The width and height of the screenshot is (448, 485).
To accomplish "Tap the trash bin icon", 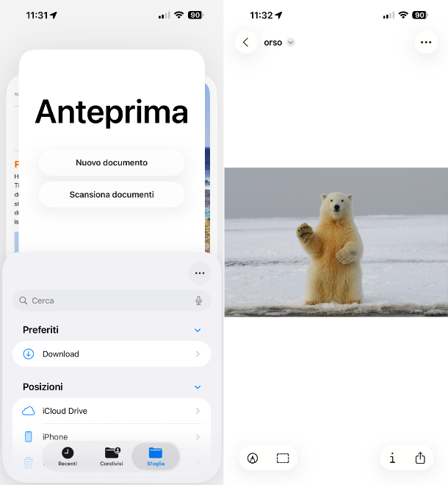I will point(28,463).
